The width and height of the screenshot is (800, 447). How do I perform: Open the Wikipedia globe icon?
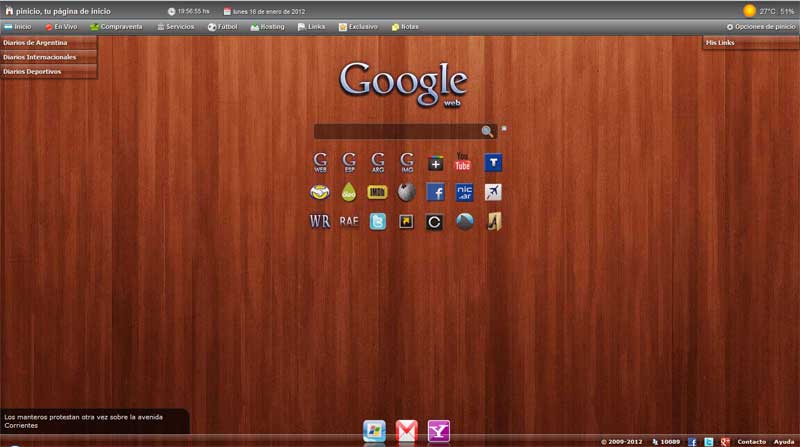pyautogui.click(x=407, y=192)
